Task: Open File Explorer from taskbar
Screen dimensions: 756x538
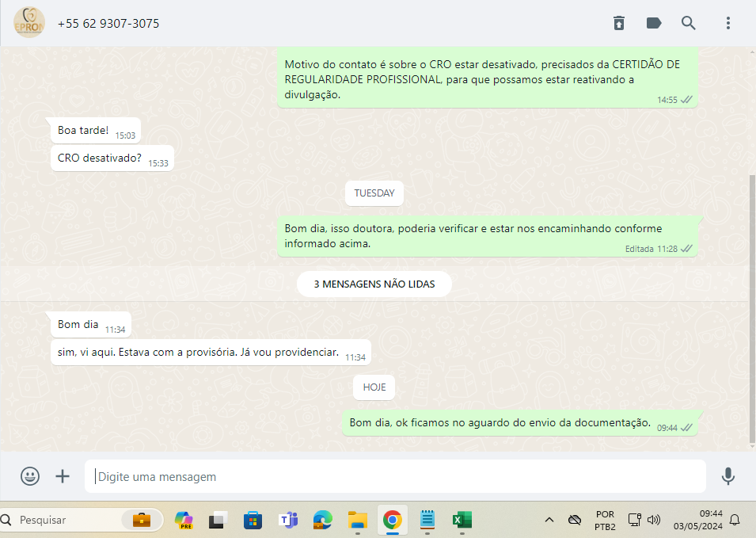Action: 358,520
